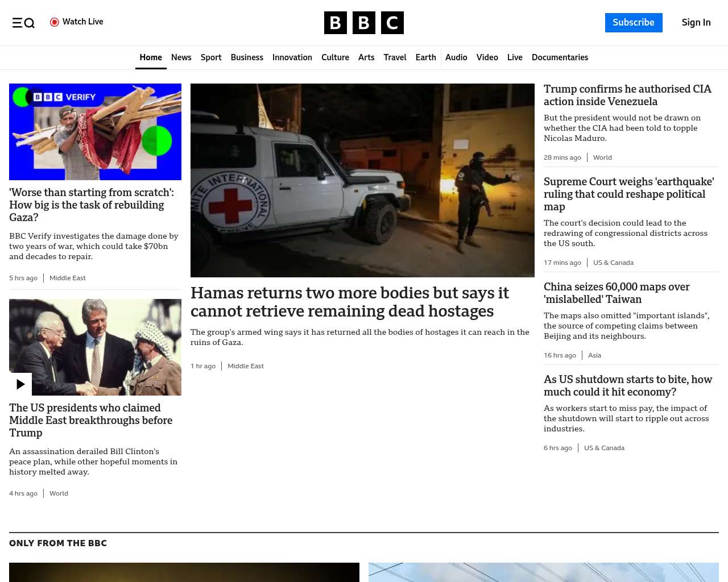The height and width of the screenshot is (582, 728).
Task: Switch to the Earth section
Action: click(425, 57)
